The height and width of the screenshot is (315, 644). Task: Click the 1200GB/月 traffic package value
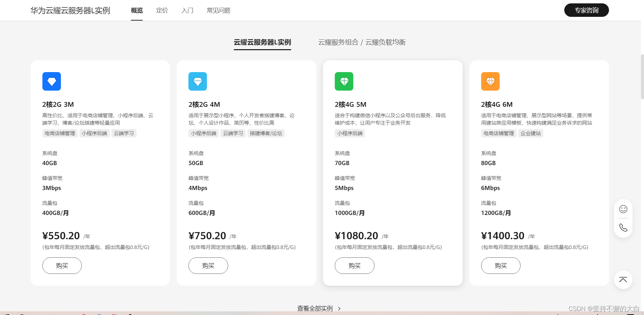496,213
